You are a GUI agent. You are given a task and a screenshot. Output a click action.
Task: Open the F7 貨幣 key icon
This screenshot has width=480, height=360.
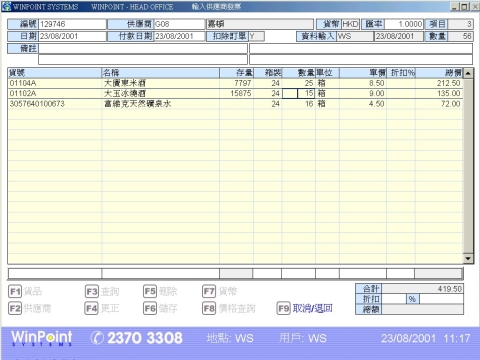(x=209, y=292)
